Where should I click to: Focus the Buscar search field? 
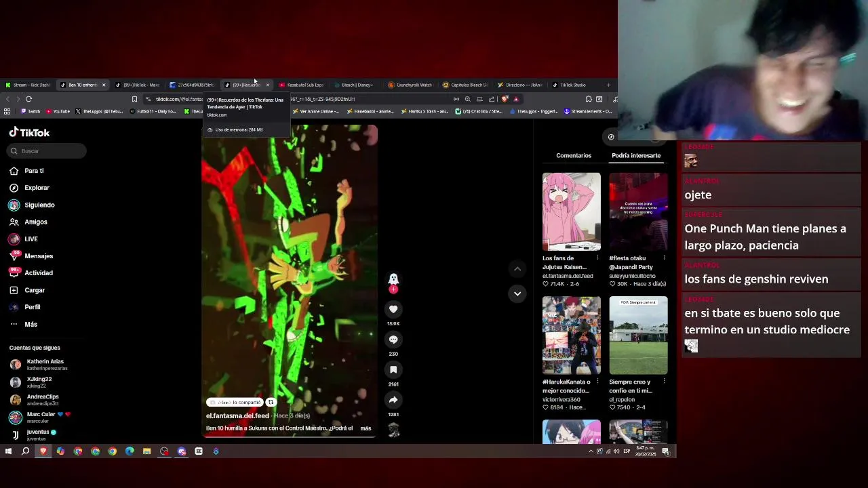(47, 151)
